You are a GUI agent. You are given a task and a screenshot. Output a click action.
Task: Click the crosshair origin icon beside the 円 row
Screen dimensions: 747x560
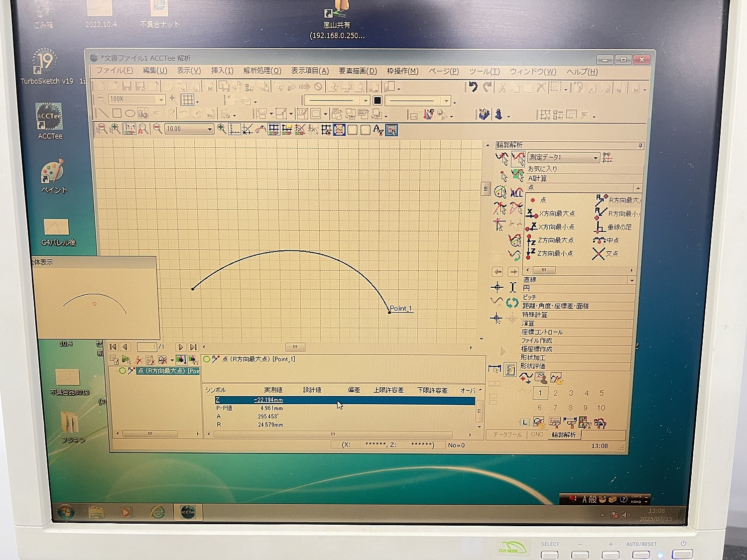coord(497,287)
